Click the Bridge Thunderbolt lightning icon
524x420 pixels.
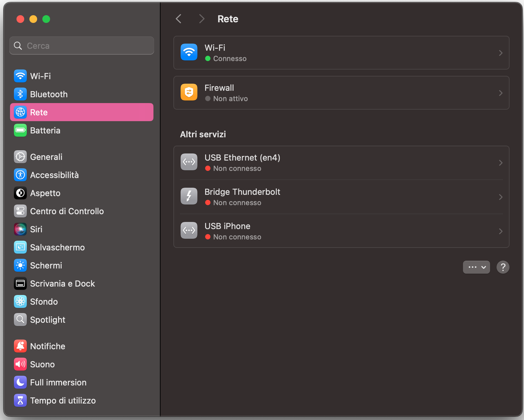tap(189, 196)
